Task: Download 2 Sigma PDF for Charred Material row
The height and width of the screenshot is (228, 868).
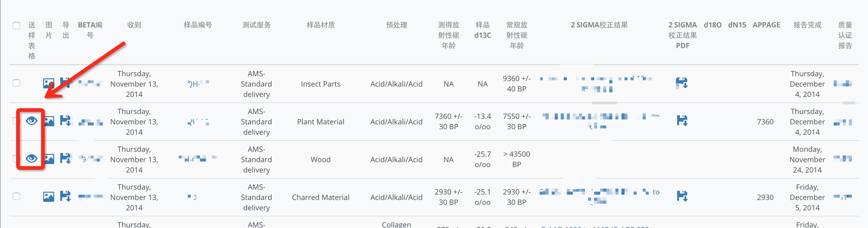Action: tap(682, 196)
